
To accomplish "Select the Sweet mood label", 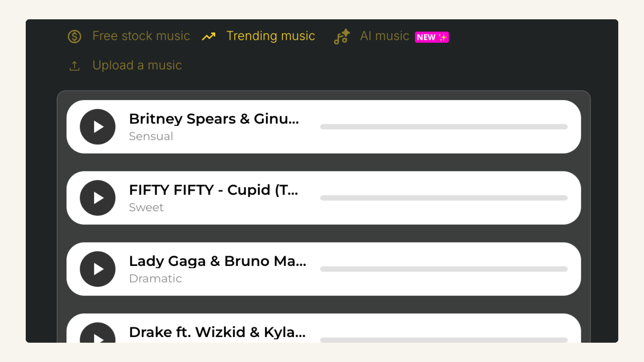I will pyautogui.click(x=146, y=208).
